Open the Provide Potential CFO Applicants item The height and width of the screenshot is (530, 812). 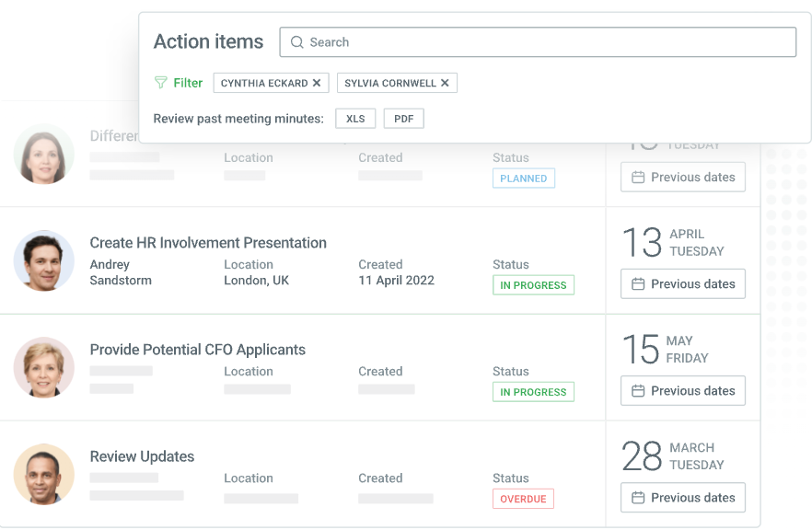(197, 350)
